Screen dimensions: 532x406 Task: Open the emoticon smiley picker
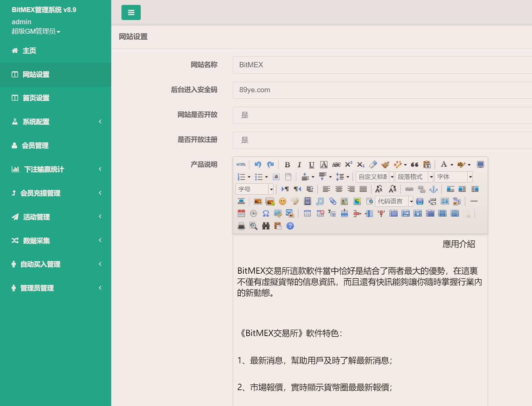click(283, 201)
